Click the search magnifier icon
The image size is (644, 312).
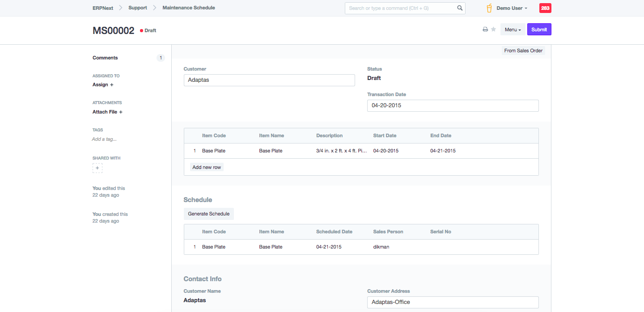click(460, 8)
